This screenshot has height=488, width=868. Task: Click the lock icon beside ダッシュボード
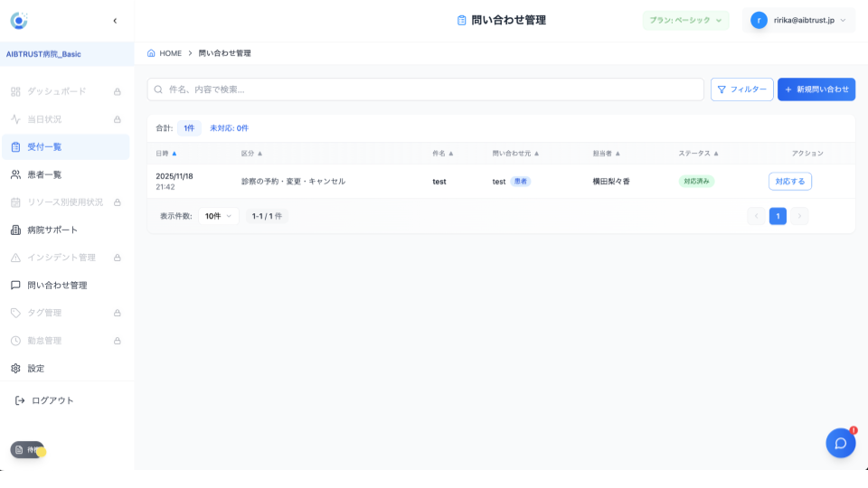tap(118, 92)
